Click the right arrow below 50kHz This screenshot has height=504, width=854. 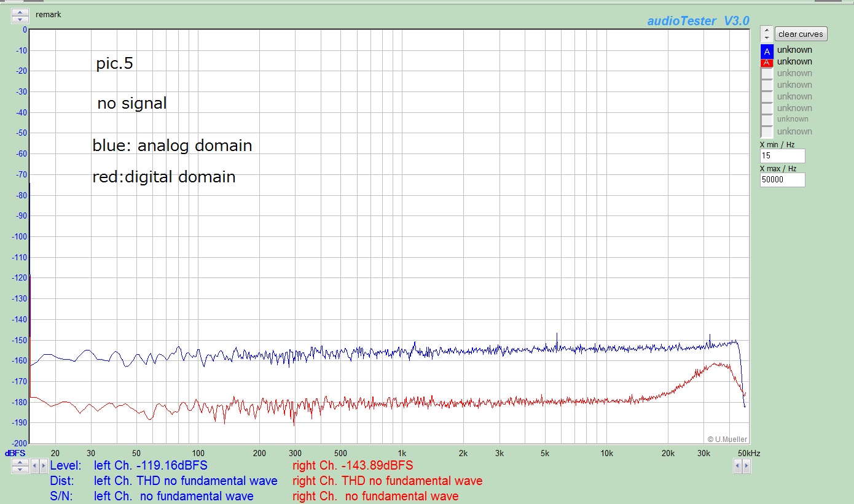[746, 466]
